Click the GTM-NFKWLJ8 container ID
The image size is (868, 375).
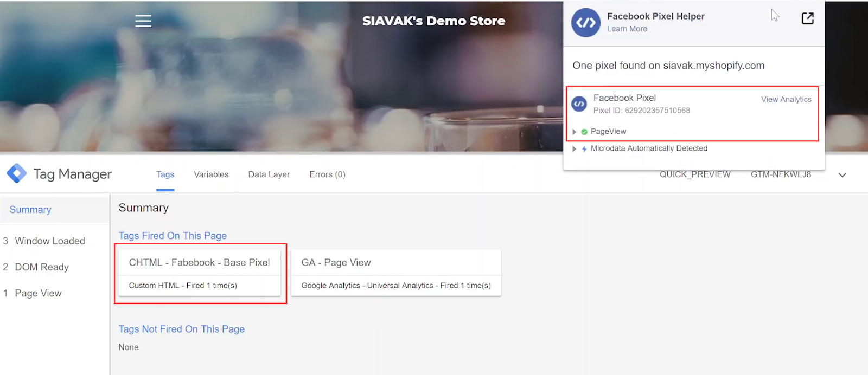tap(781, 174)
